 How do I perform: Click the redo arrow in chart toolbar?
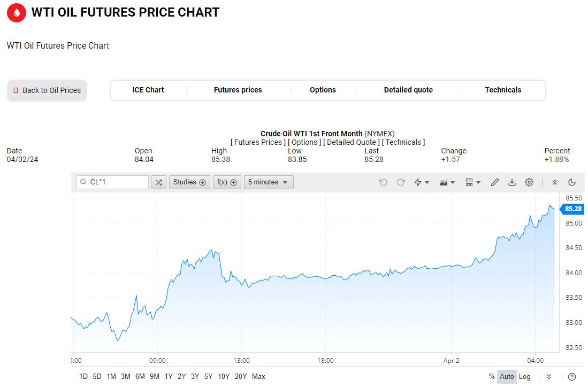coord(401,182)
